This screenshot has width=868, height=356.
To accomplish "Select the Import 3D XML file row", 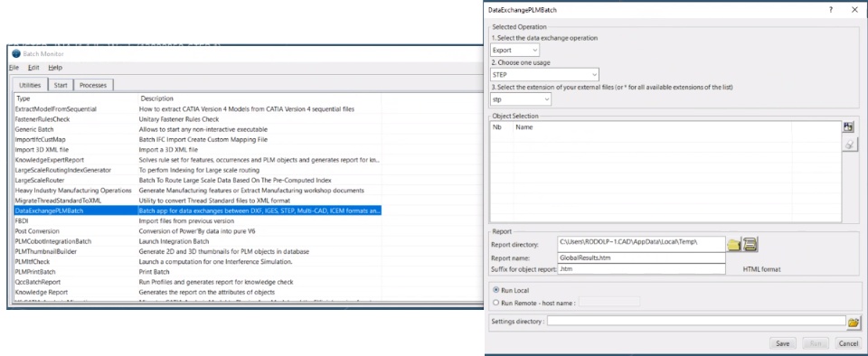I will 198,150.
